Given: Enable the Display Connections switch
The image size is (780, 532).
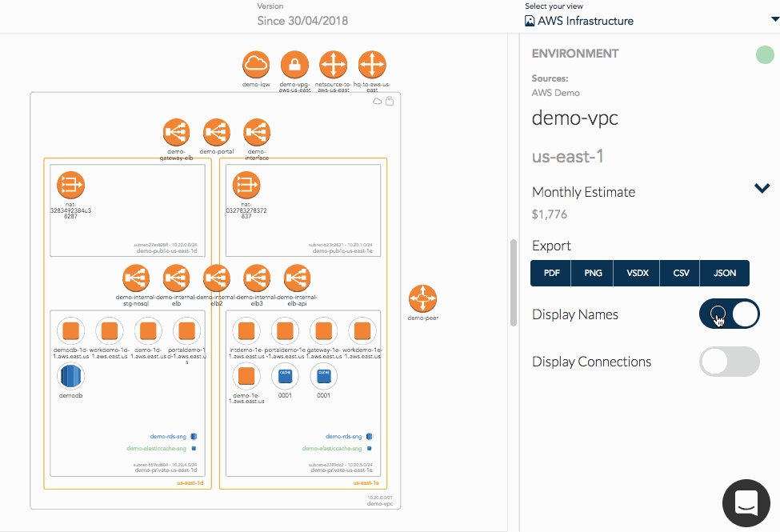Looking at the screenshot, I should (x=730, y=362).
